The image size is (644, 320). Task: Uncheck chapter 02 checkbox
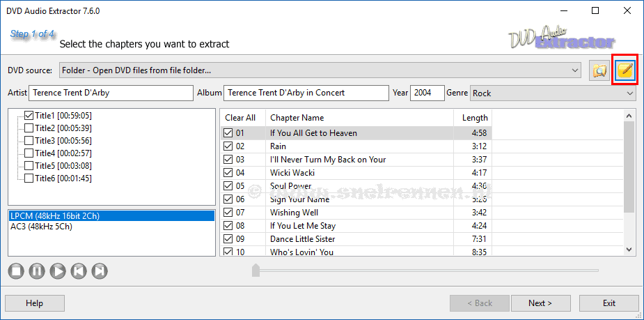click(x=228, y=146)
